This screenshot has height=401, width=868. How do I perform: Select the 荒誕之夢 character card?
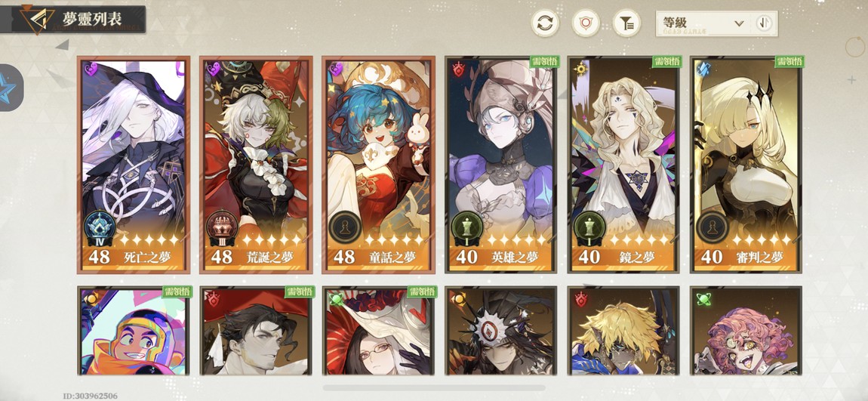256,165
